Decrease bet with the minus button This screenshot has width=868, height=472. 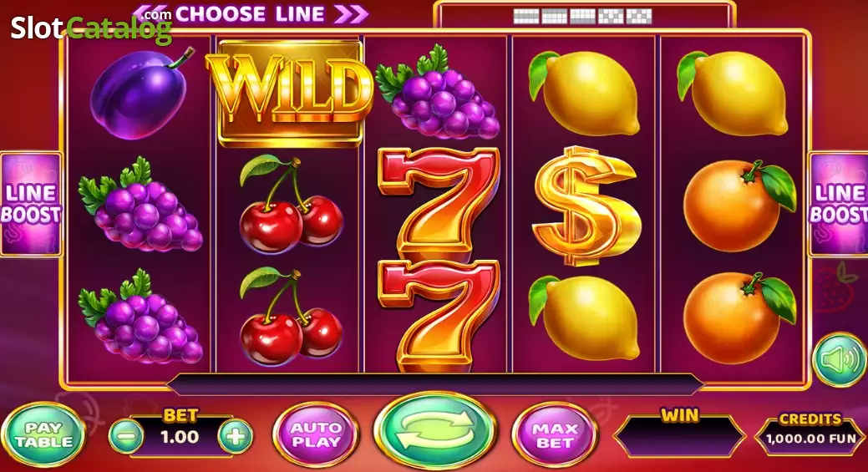coord(126,437)
